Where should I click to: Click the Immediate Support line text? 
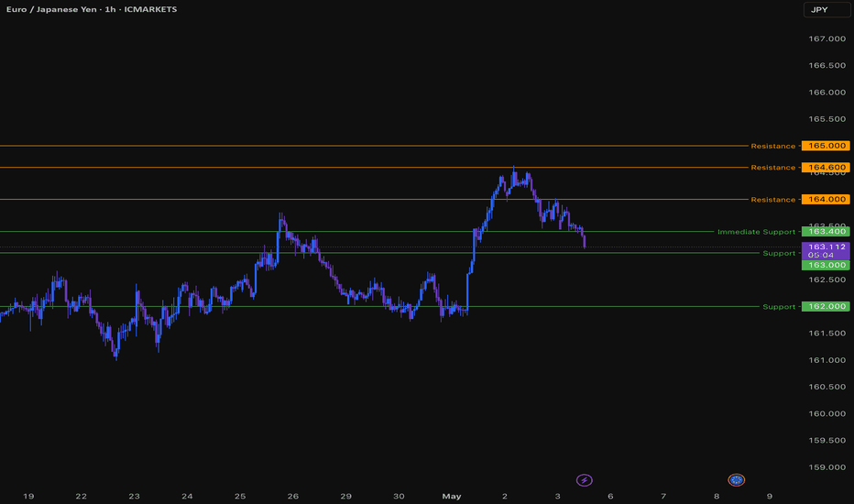click(x=756, y=232)
